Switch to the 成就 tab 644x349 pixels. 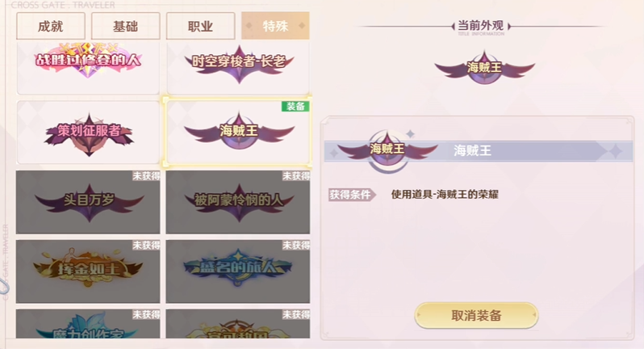[x=51, y=26]
